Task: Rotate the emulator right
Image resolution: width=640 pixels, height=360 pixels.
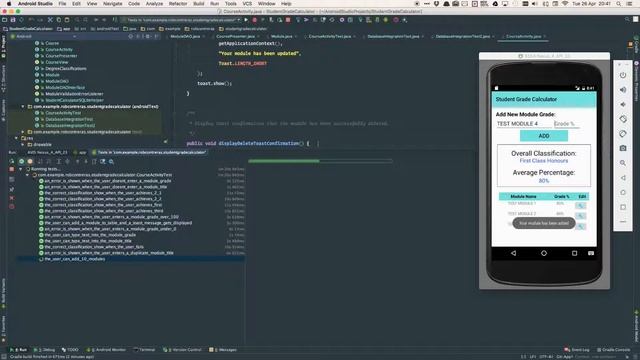Action: (623, 134)
